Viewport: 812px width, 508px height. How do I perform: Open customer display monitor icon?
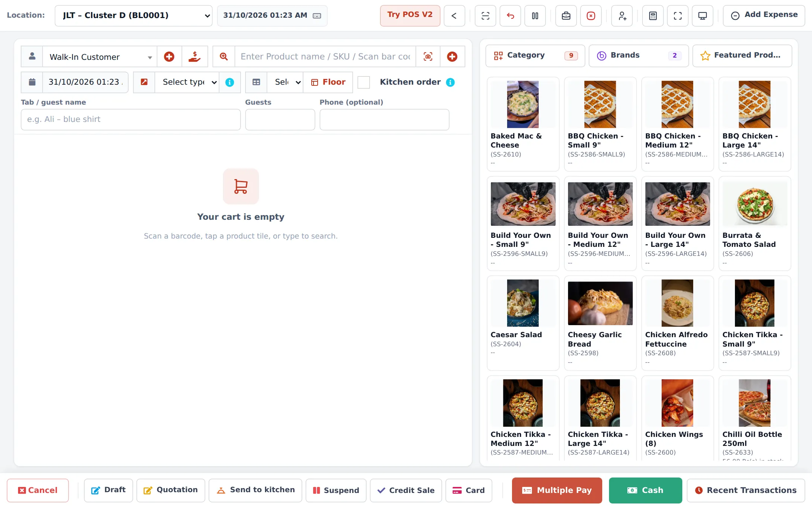[703, 16]
